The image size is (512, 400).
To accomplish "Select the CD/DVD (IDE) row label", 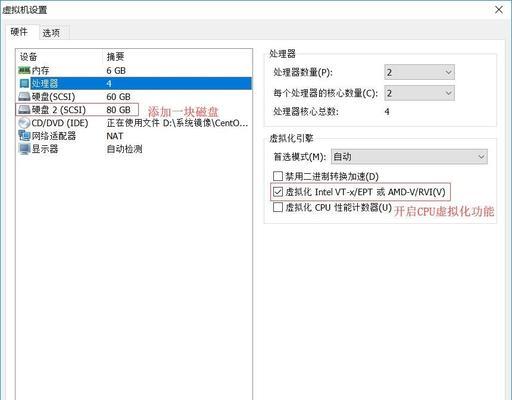I will (60, 123).
